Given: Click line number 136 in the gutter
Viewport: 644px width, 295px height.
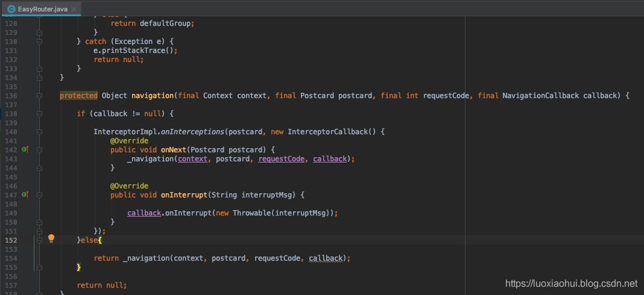Looking at the screenshot, I should point(11,96).
